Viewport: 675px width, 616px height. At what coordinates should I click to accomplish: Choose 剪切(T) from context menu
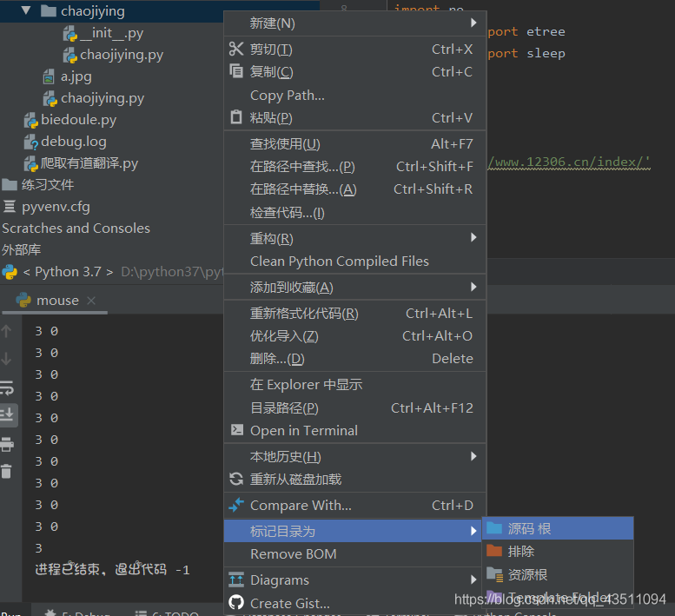[x=355, y=49]
